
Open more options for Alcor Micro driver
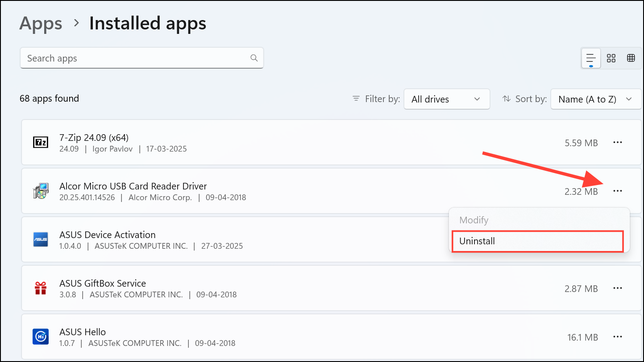point(617,191)
